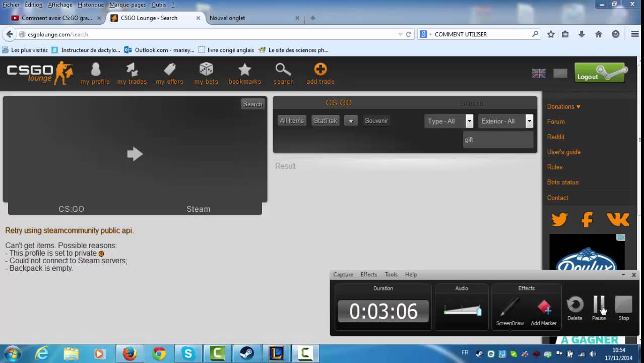Toggle the StatTrak filter
This screenshot has width=644, height=363.
[326, 121]
